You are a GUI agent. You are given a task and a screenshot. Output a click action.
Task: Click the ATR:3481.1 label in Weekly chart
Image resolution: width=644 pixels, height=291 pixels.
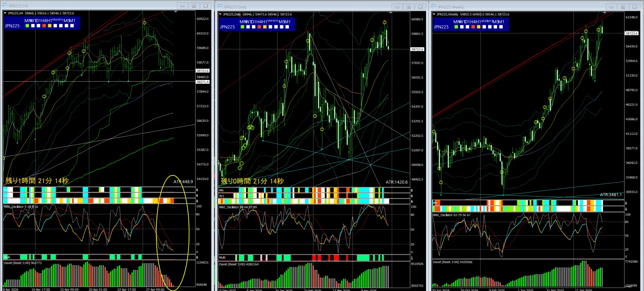point(611,195)
